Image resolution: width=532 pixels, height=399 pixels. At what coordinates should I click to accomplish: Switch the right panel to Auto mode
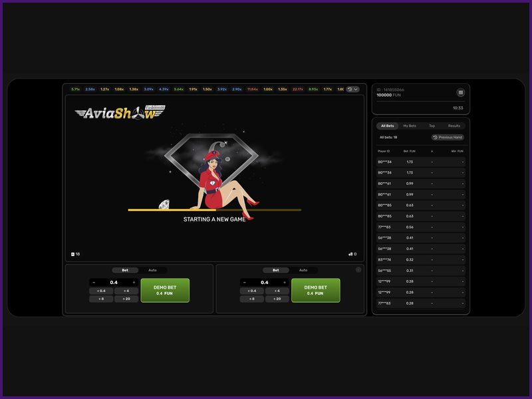point(304,270)
